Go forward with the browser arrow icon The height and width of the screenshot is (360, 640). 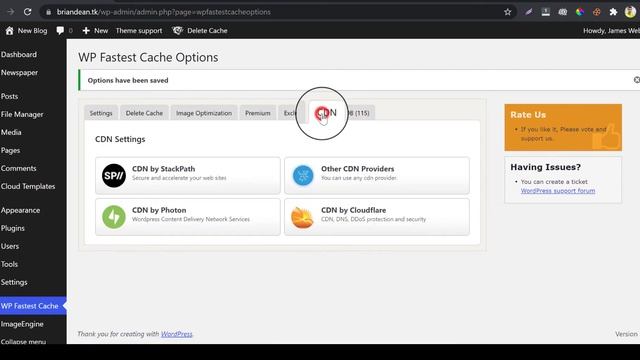coord(11,12)
